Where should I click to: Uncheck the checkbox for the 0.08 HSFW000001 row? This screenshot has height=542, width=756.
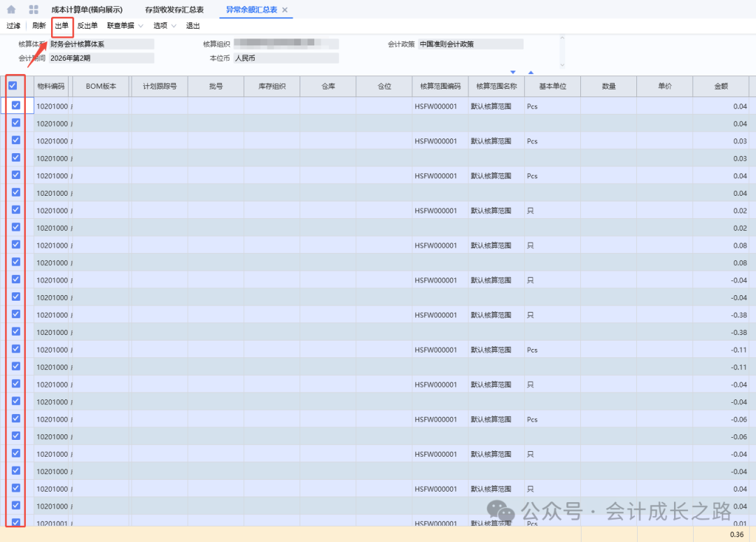pos(15,245)
